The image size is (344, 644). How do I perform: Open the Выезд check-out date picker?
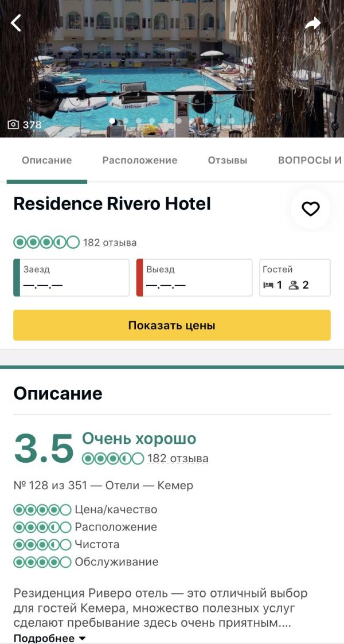pos(194,278)
